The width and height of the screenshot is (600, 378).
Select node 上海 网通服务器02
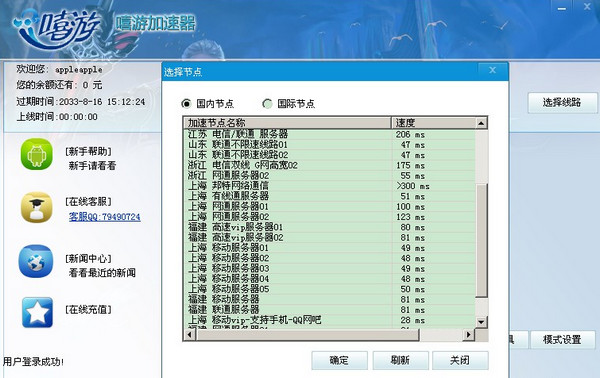click(x=330, y=217)
